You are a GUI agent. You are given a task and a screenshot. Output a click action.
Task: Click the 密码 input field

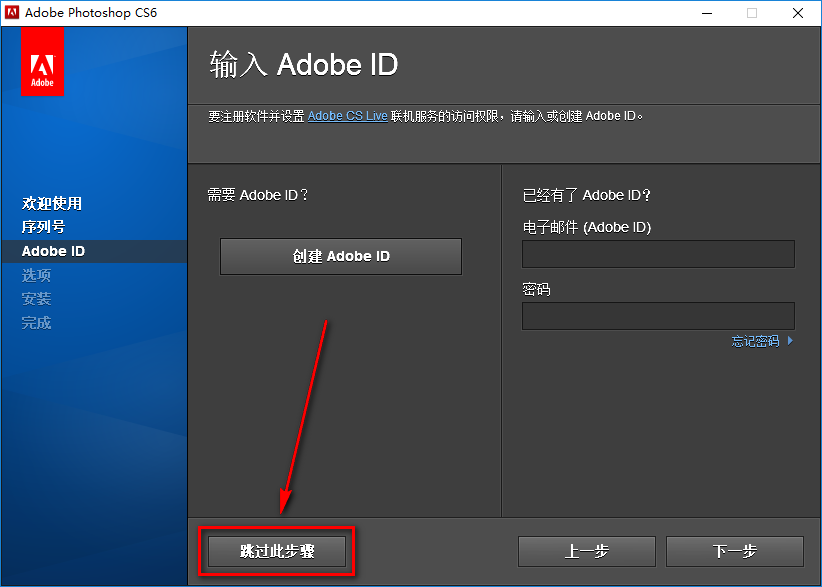(x=657, y=316)
